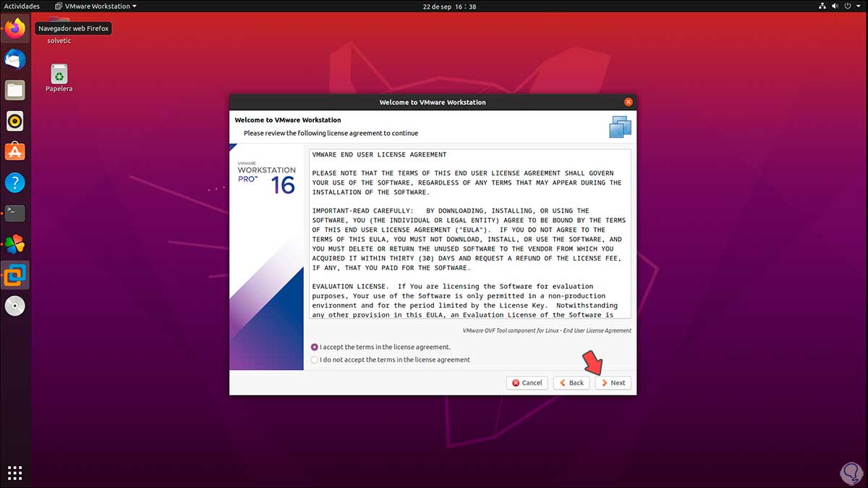Click the Next button
The height and width of the screenshot is (488, 868).
tap(613, 382)
